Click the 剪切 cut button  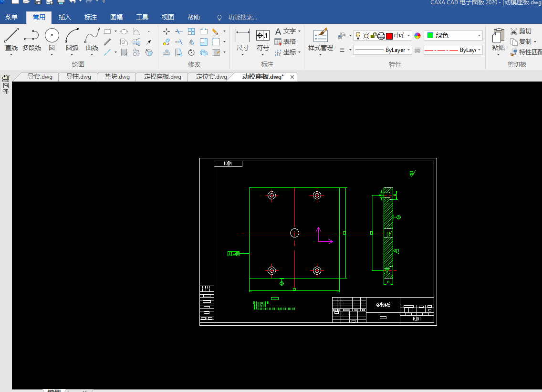click(x=521, y=31)
